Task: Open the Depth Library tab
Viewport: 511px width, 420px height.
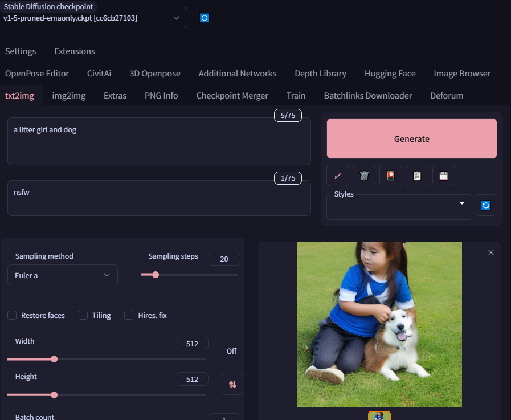Action: (x=320, y=74)
